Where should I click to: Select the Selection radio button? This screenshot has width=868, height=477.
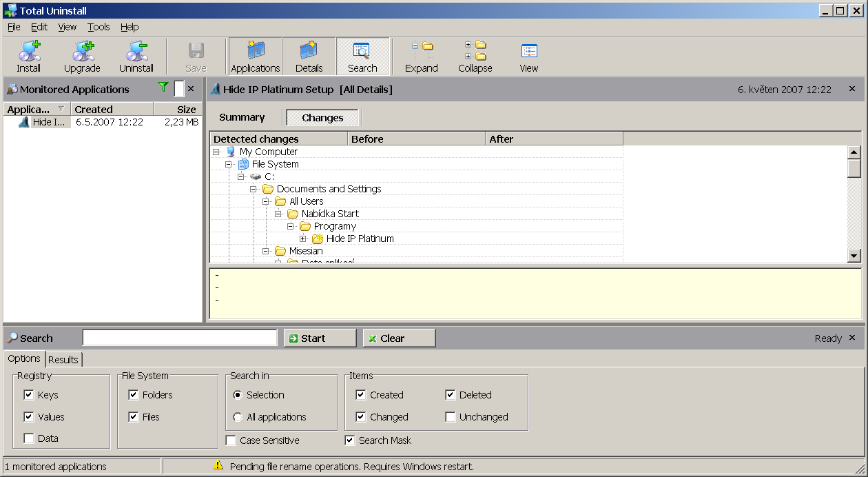238,395
